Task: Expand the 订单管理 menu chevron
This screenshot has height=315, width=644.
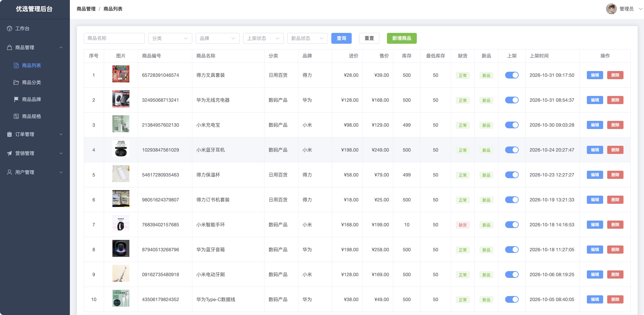Action: (x=61, y=134)
